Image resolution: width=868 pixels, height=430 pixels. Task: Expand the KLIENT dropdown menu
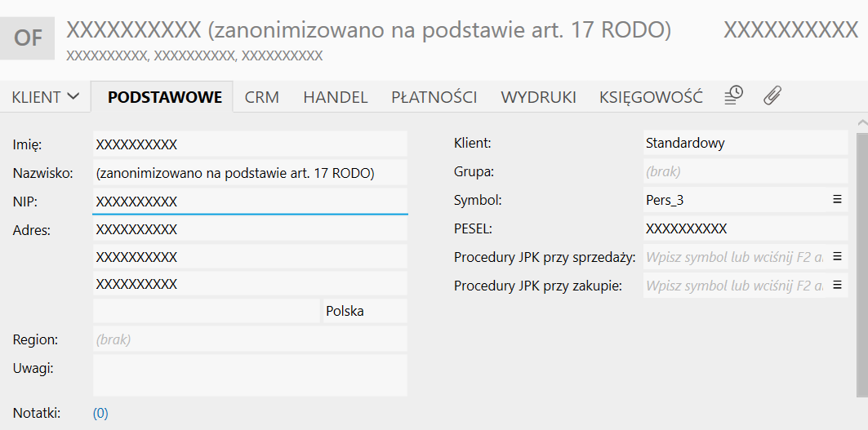pyautogui.click(x=46, y=97)
